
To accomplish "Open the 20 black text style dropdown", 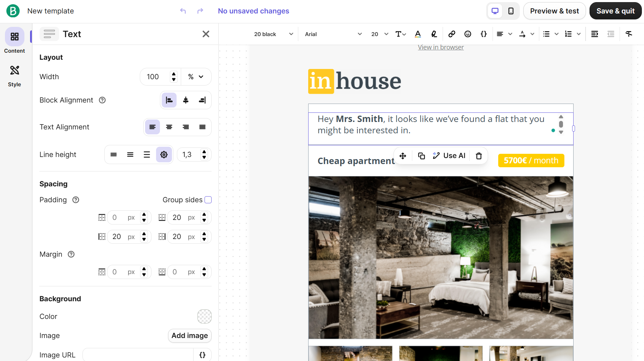I will tap(274, 34).
